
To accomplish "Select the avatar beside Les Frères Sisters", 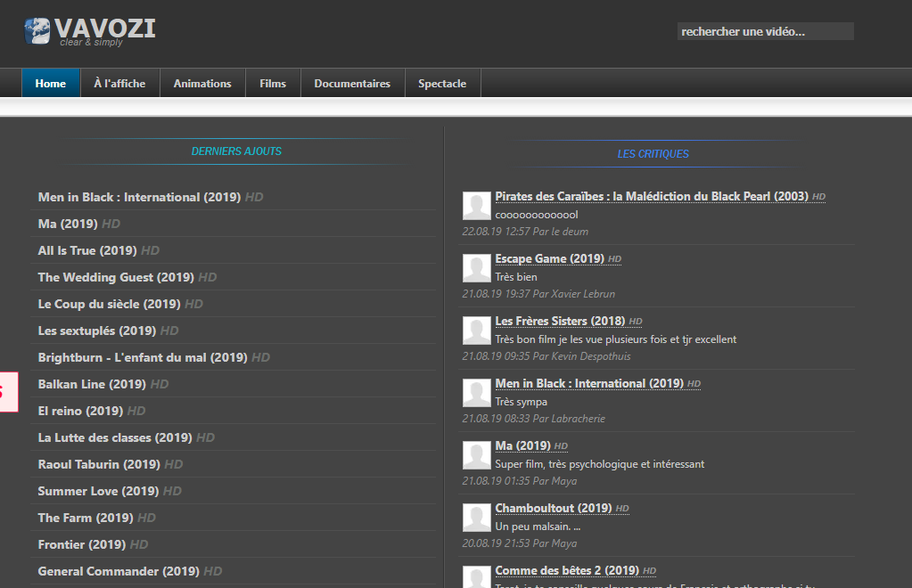I will 476,331.
